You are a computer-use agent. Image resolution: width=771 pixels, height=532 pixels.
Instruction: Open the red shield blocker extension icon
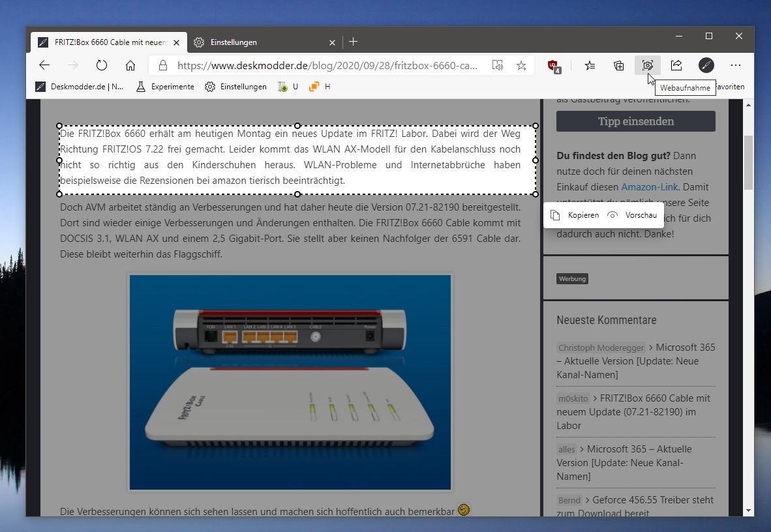click(x=554, y=66)
